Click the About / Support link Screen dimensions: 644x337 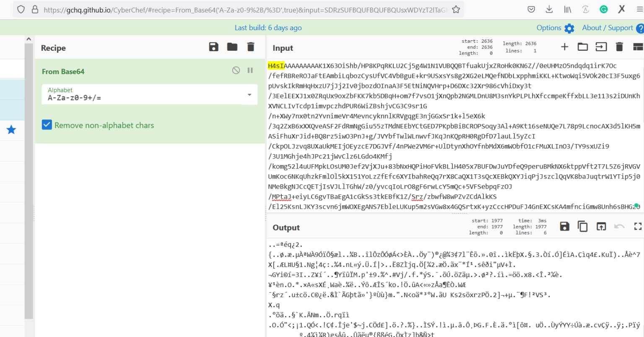(x=608, y=28)
